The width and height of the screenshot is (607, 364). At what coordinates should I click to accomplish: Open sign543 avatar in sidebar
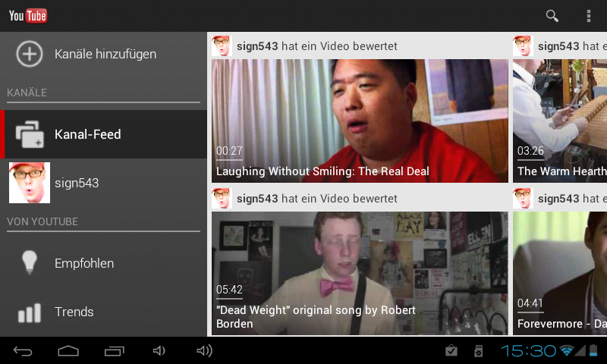coord(30,183)
